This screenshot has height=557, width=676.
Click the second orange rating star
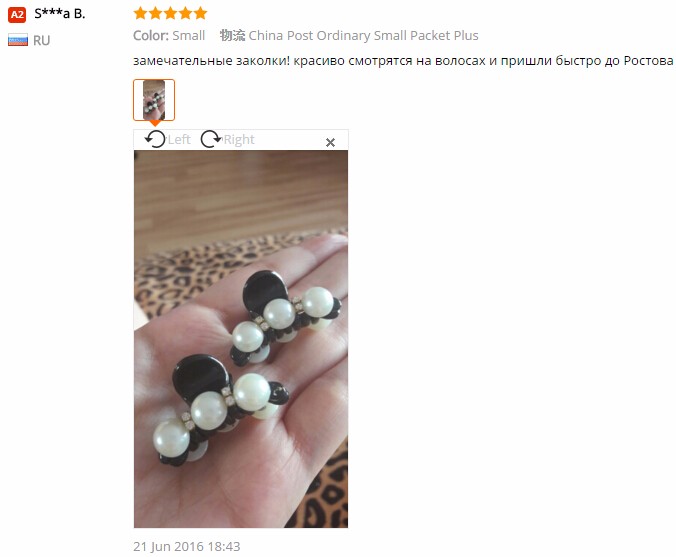[156, 13]
